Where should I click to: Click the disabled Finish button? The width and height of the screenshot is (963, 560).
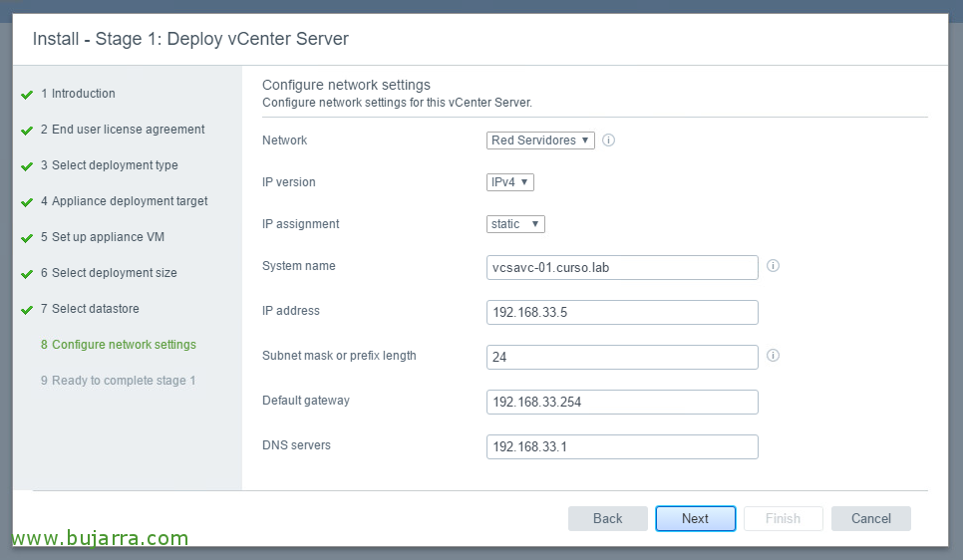click(x=783, y=519)
